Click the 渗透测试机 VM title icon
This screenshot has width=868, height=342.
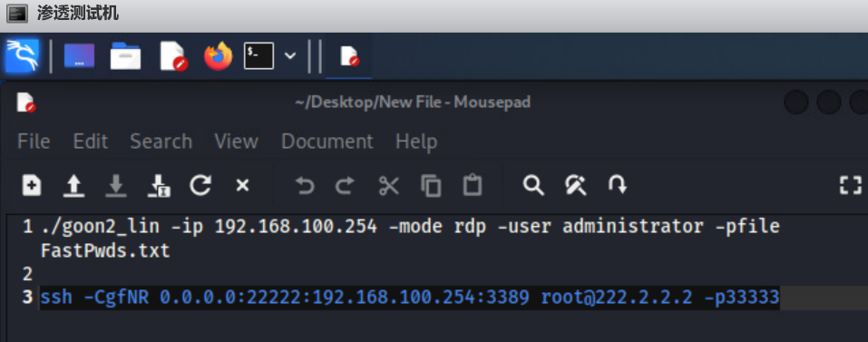coord(17,14)
